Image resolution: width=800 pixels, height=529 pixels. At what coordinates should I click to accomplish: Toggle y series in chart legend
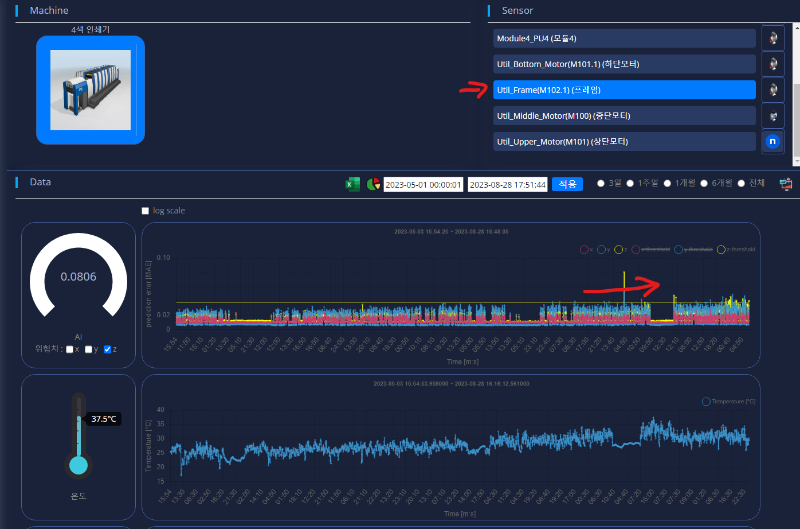(604, 249)
